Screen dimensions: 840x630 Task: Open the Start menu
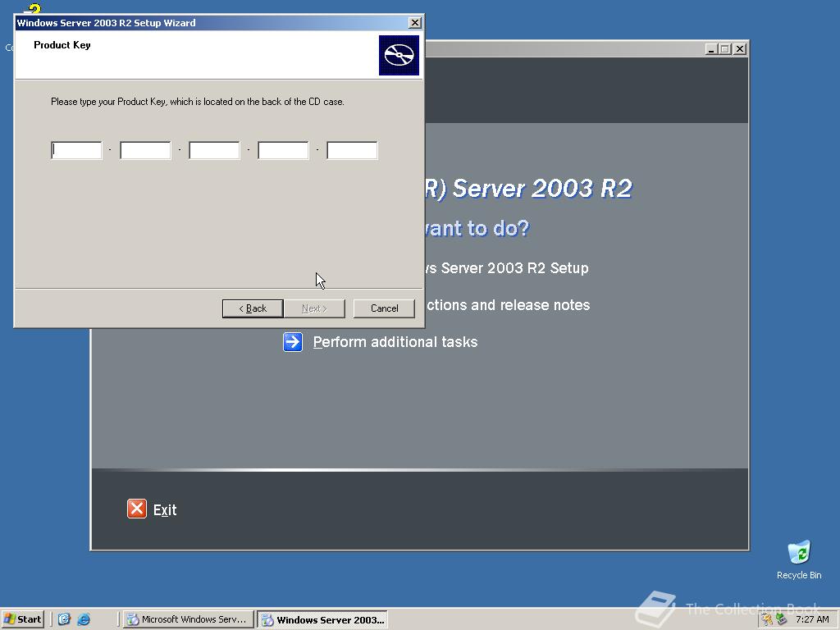22,619
